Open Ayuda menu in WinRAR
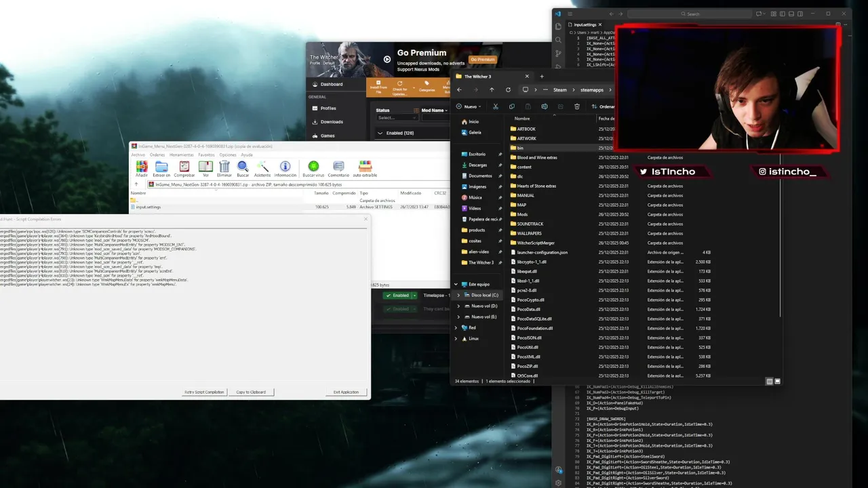Viewport: 868px width, 488px height. tap(246, 155)
